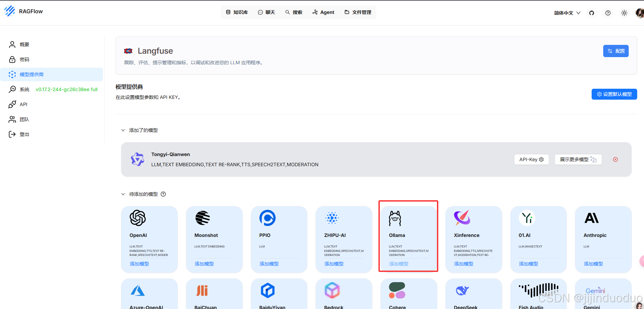Click the help icon beside 待添加的模型

point(163,194)
